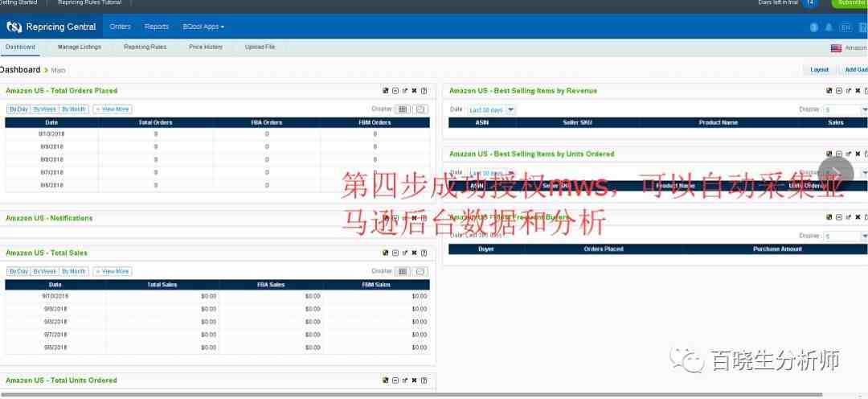Image resolution: width=868 pixels, height=399 pixels.
Task: Click View More in Total Orders Placed
Action: tap(113, 109)
